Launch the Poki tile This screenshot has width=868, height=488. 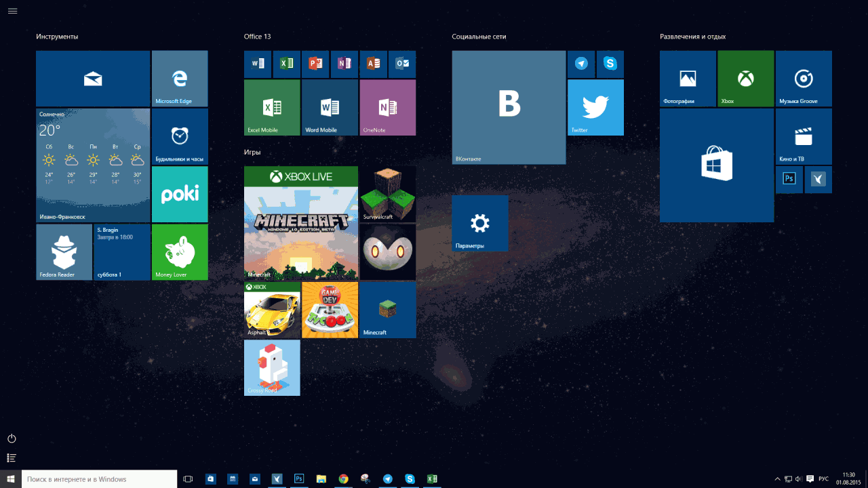(180, 195)
